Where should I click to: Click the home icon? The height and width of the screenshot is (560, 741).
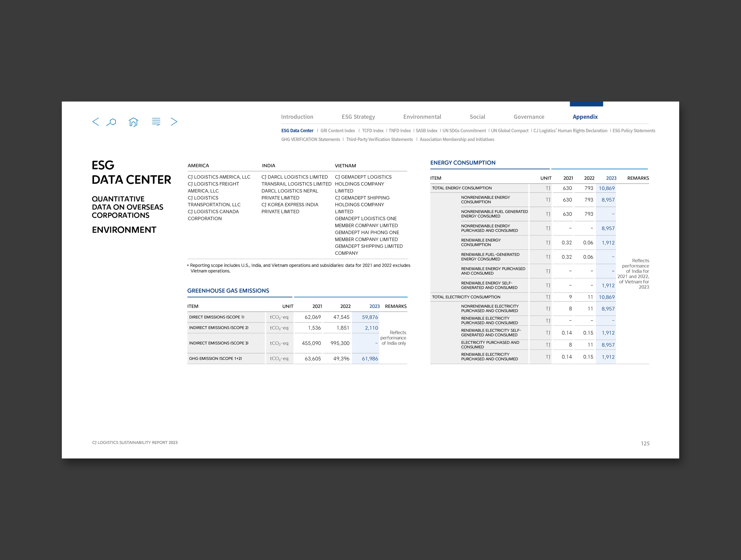(133, 122)
